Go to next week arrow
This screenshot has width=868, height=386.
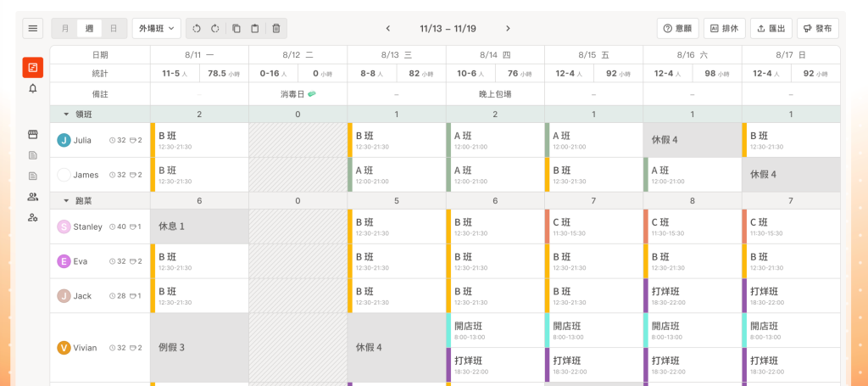[508, 28]
